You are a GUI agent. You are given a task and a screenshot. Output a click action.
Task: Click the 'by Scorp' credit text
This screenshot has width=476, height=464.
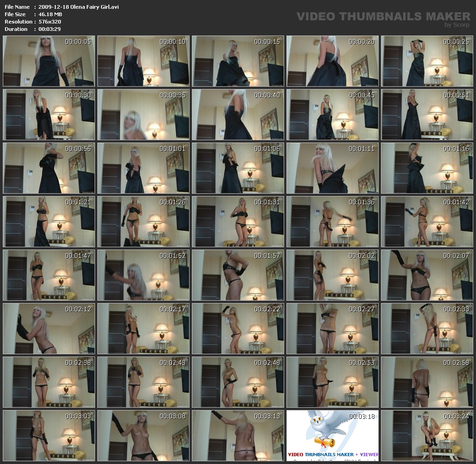pyautogui.click(x=457, y=25)
